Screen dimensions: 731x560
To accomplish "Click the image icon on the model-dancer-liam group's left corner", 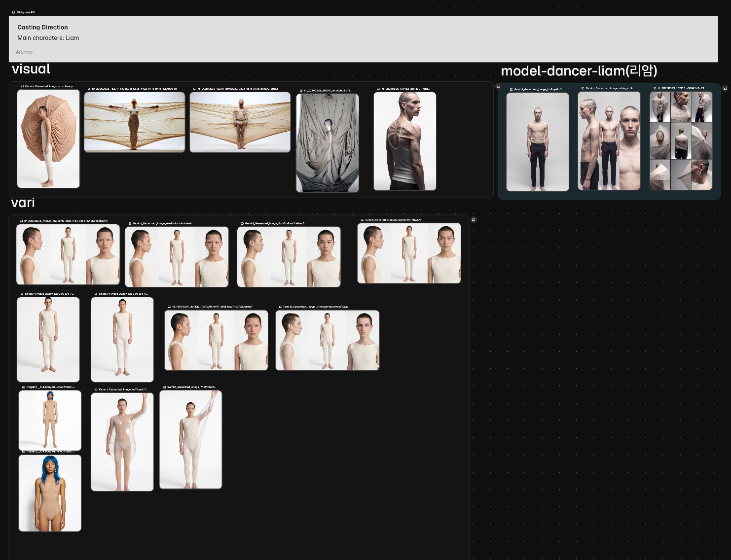I will (498, 86).
